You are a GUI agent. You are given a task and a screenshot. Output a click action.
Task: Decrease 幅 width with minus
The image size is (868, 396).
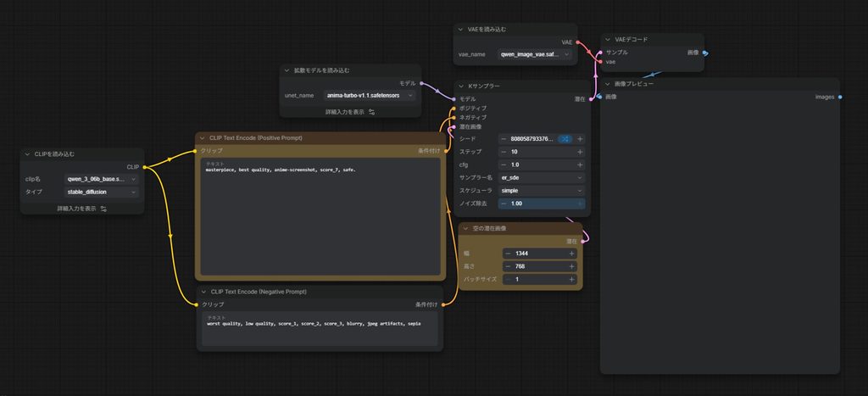click(x=509, y=253)
